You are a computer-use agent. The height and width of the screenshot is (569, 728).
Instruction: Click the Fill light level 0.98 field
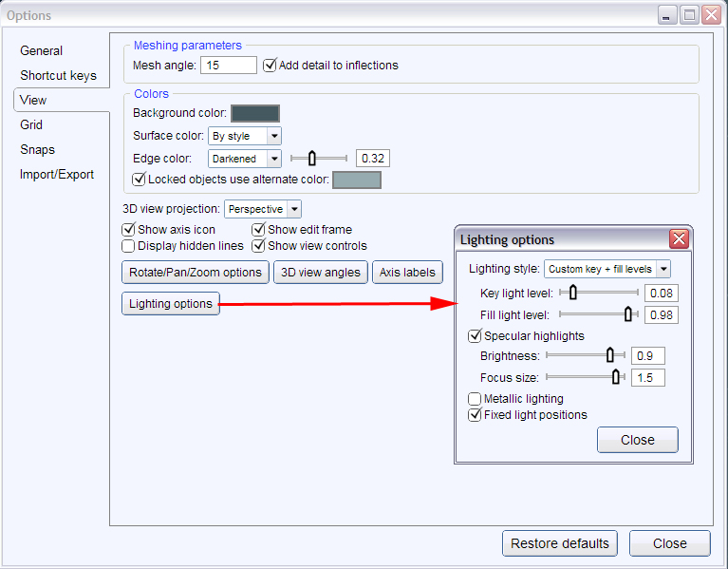point(662,315)
